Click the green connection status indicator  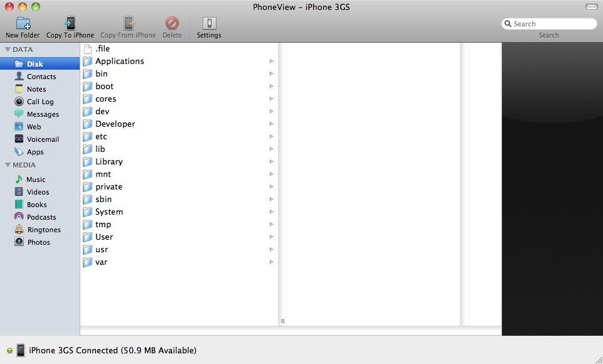click(x=9, y=351)
